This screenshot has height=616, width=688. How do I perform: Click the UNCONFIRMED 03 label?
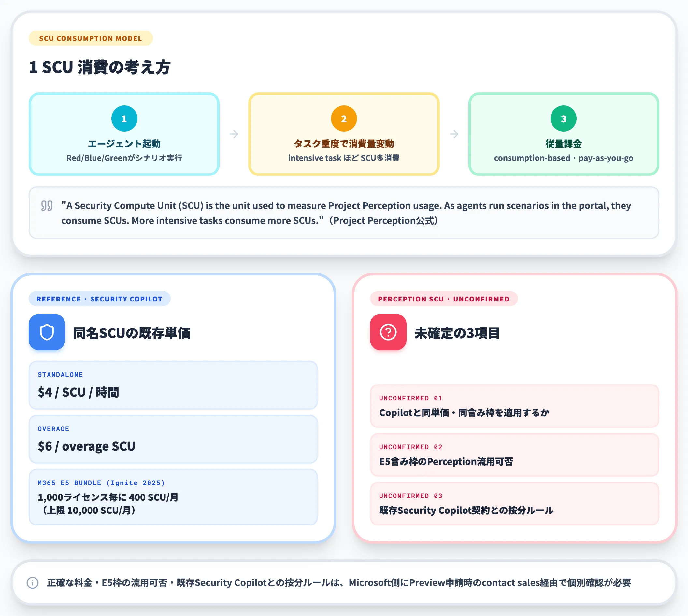click(x=411, y=496)
